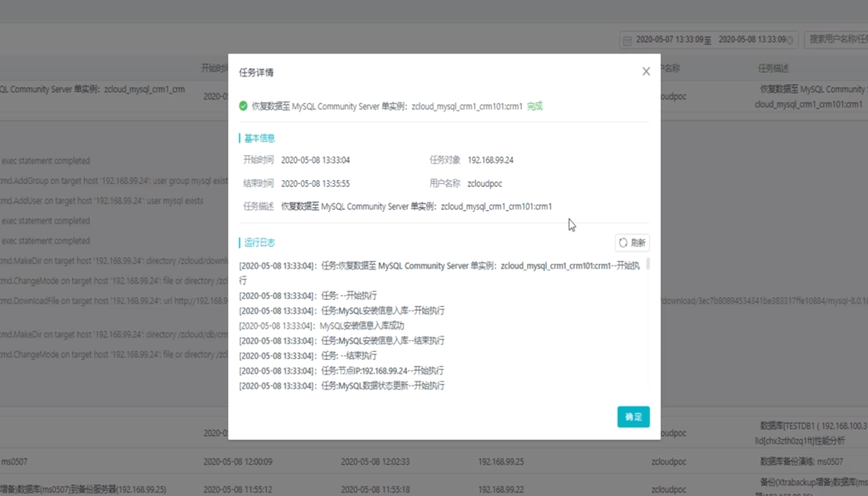868x496 pixels.
Task: Click the calendar icon in the date range picker
Action: click(x=627, y=41)
